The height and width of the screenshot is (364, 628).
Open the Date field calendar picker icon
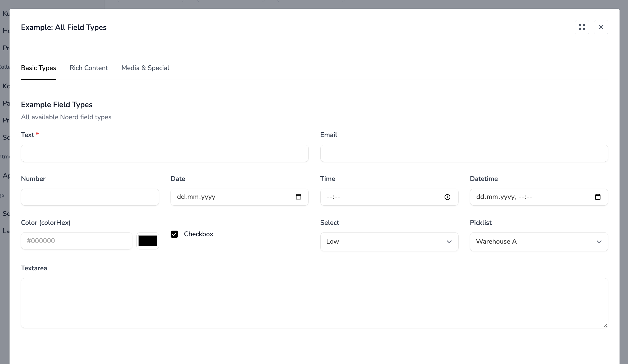(x=298, y=197)
